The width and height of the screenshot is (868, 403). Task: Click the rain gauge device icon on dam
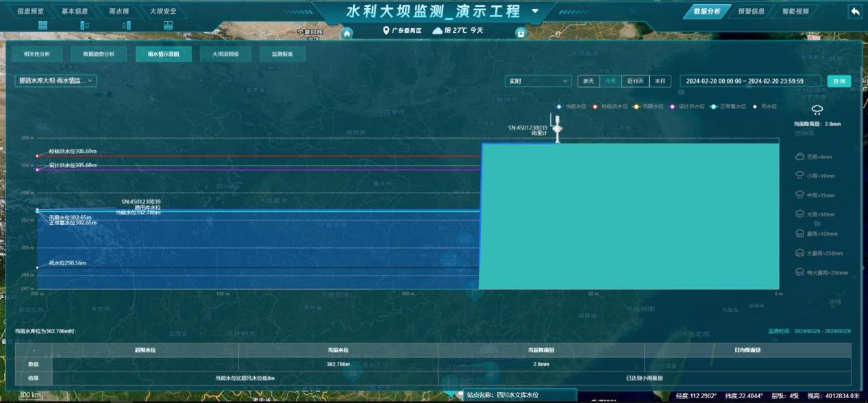tap(558, 130)
